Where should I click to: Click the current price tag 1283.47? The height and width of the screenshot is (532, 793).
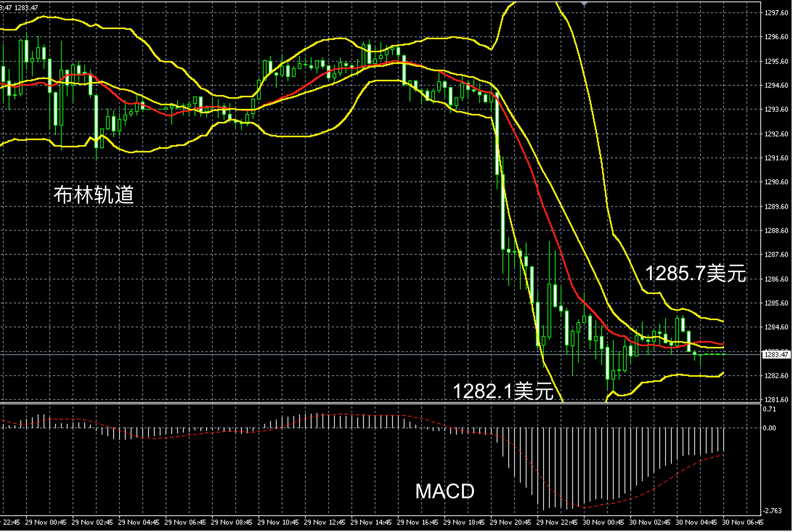776,355
